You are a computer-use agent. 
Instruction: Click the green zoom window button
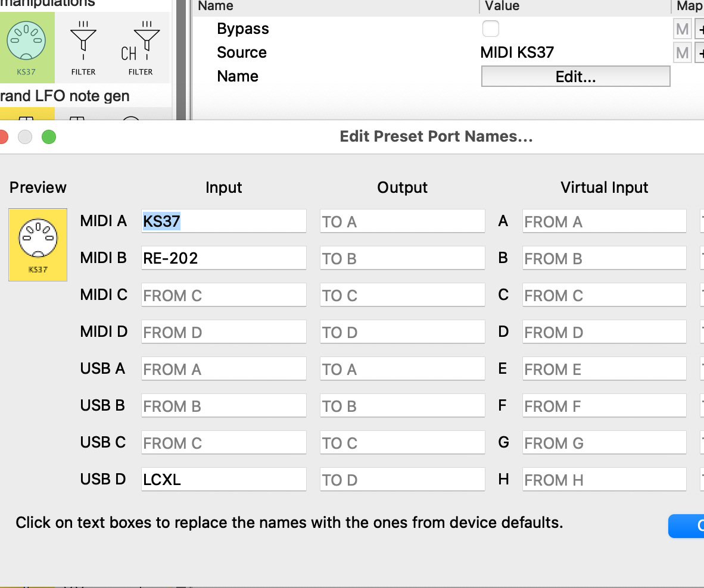[49, 137]
